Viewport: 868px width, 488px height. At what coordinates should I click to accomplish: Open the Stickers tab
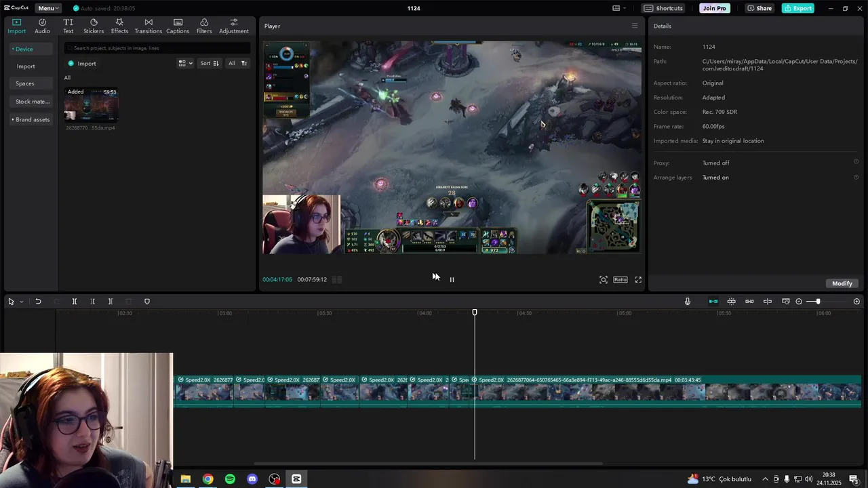pyautogui.click(x=94, y=26)
